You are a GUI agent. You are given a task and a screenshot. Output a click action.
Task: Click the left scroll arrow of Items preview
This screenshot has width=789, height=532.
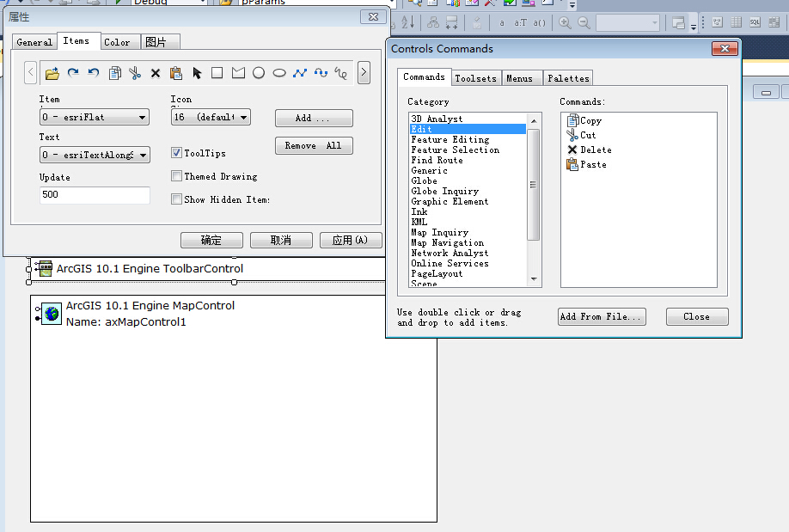click(31, 72)
